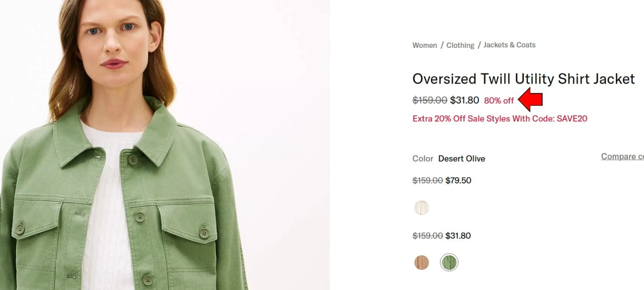The height and width of the screenshot is (290, 644).
Task: Click the Desert Olive color name
Action: [462, 159]
